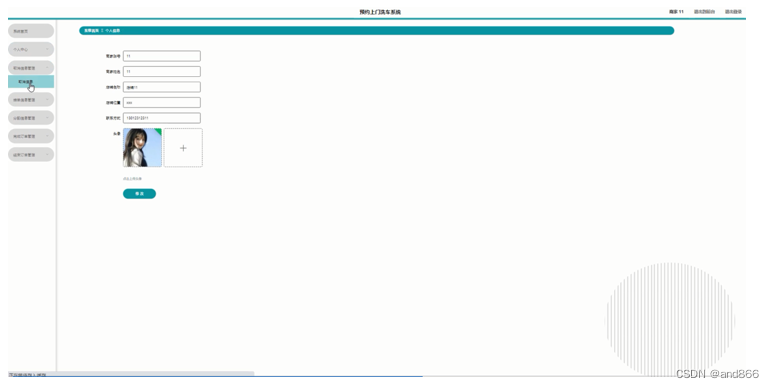Viewport: 774px width, 388px height.
Task: Collapse the 商家信息管理 sidebar menu
Action: (31, 68)
